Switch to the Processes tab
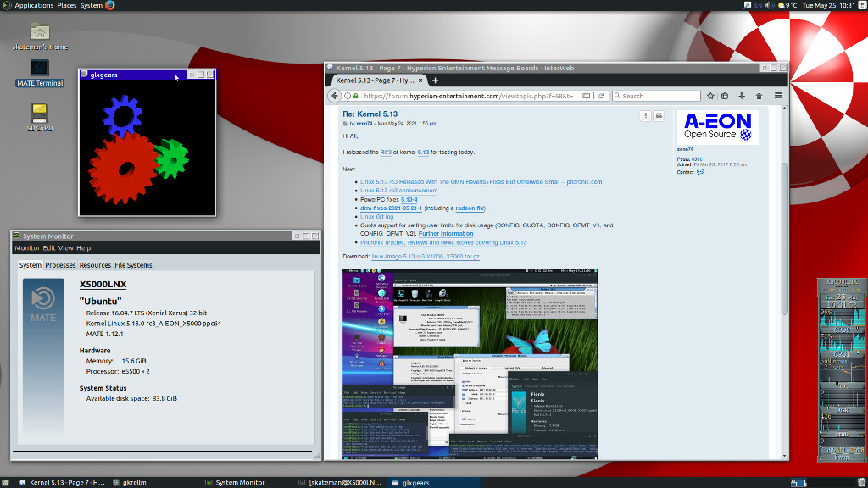This screenshot has width=868, height=488. 60,265
